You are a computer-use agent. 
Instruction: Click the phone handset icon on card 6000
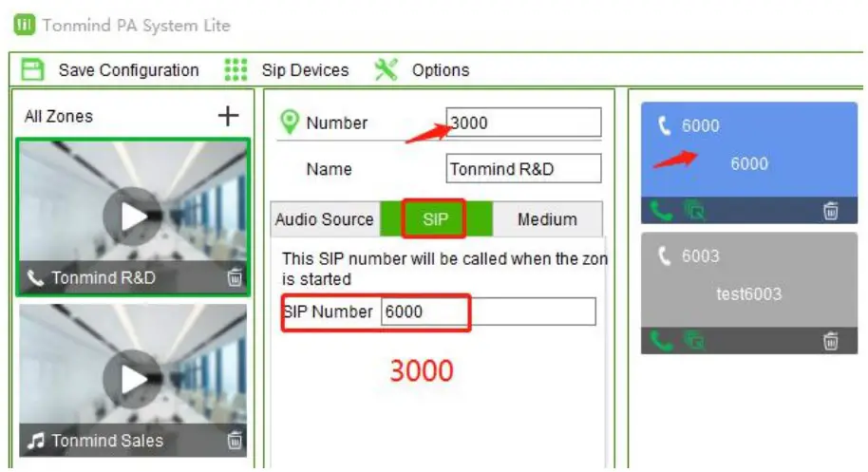[x=664, y=125]
